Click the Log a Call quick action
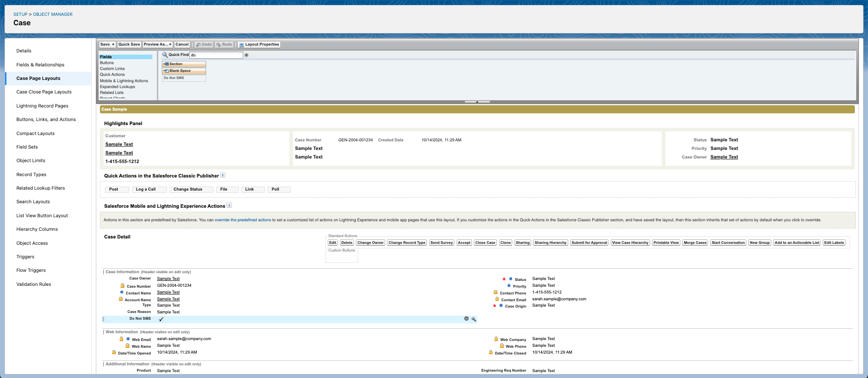This screenshot has height=378, width=868. [149, 190]
